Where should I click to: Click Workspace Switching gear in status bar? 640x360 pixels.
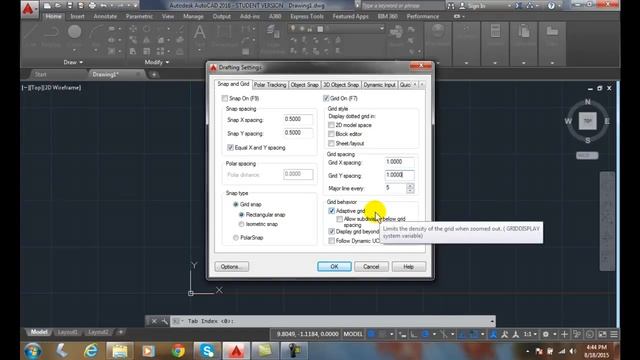(546, 334)
